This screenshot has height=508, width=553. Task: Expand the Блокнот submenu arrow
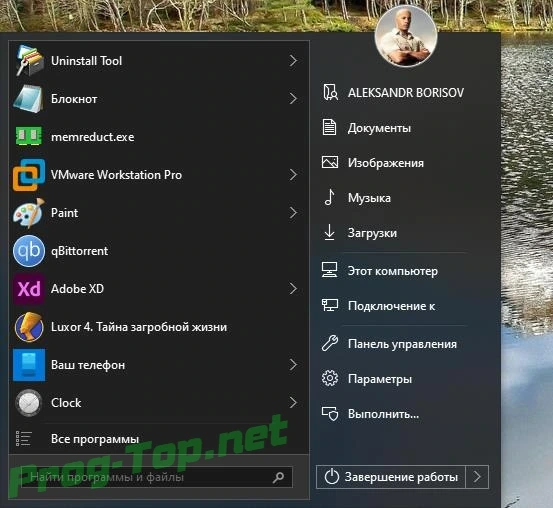(x=293, y=99)
